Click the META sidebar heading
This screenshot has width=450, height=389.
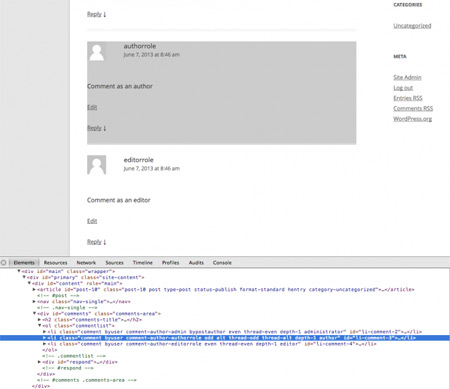pyautogui.click(x=400, y=56)
